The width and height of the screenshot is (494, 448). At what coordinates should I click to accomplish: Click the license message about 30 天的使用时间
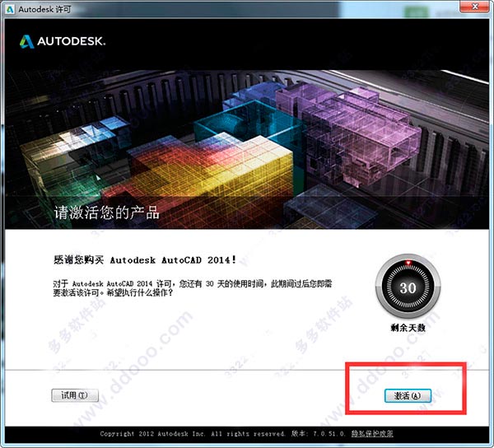pos(192,288)
